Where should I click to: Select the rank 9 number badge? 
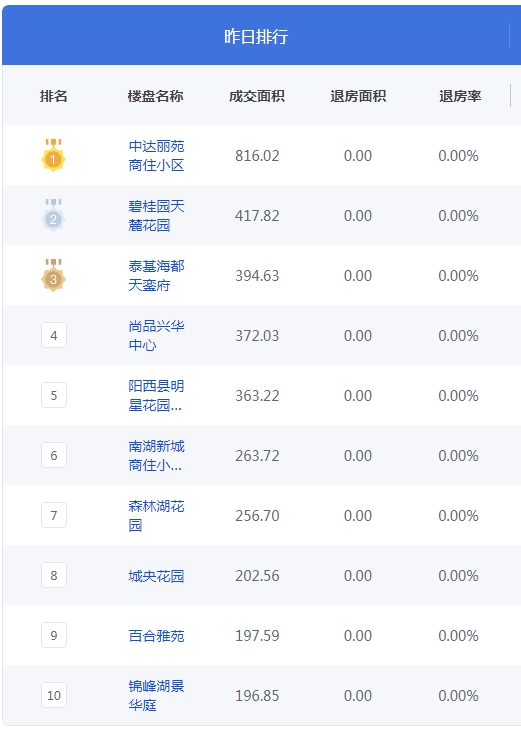54,635
